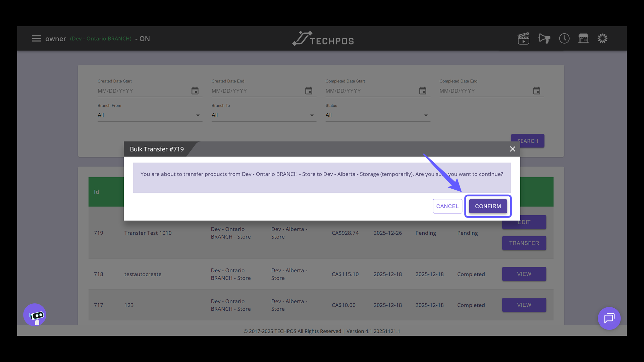Open the chat bubble in bottom-right corner
Screen dimensions: 644x362
tap(609, 318)
